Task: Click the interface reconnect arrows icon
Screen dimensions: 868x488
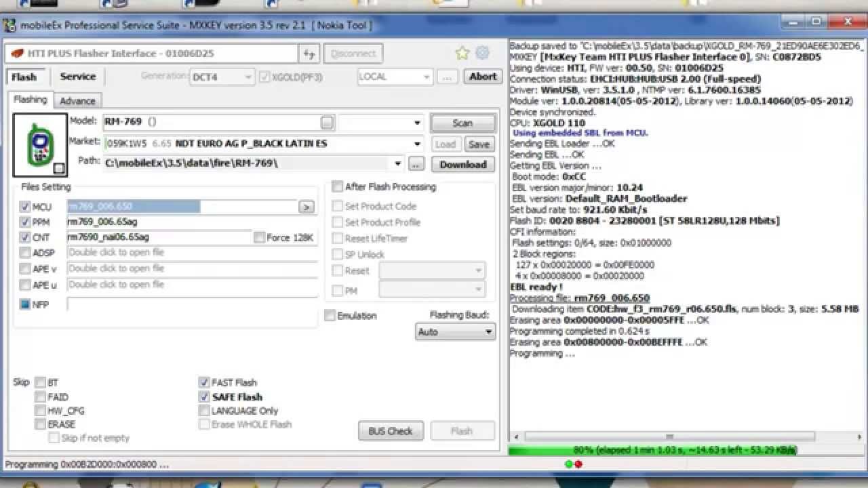Action: [x=309, y=54]
